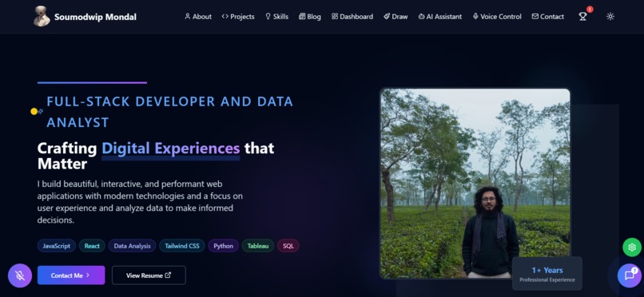This screenshot has height=297, width=644.
Task: Open Draw navigation link
Action: [396, 17]
